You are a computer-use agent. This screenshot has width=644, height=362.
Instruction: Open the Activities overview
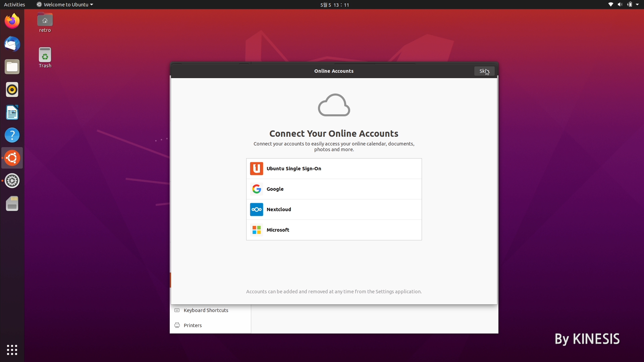point(14,5)
